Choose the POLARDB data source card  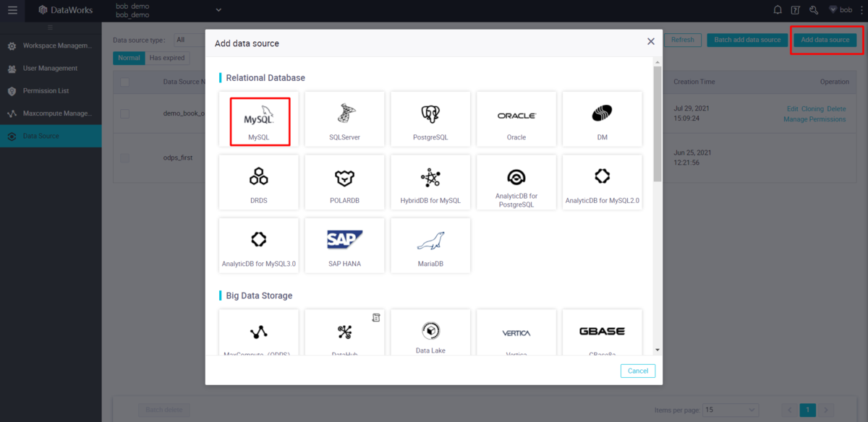(x=344, y=182)
